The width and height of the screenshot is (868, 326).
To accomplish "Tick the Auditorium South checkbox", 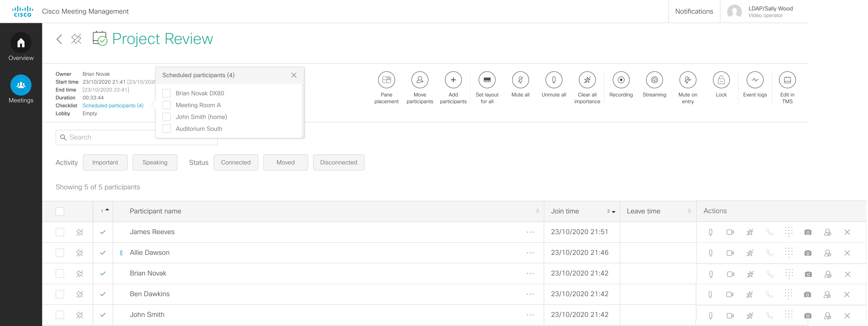I will pyautogui.click(x=166, y=129).
